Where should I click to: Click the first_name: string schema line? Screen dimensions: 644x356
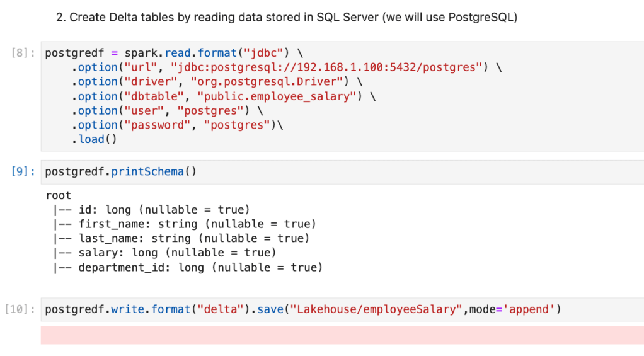click(x=184, y=224)
